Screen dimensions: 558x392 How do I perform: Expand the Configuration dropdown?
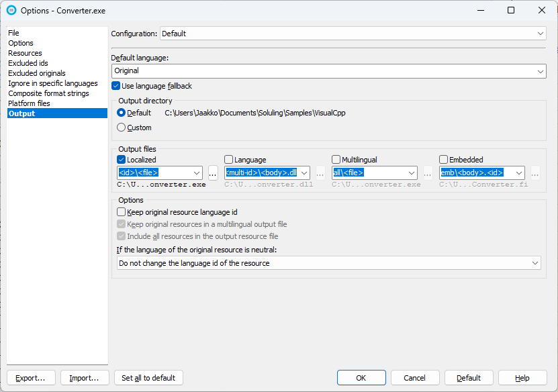point(541,34)
